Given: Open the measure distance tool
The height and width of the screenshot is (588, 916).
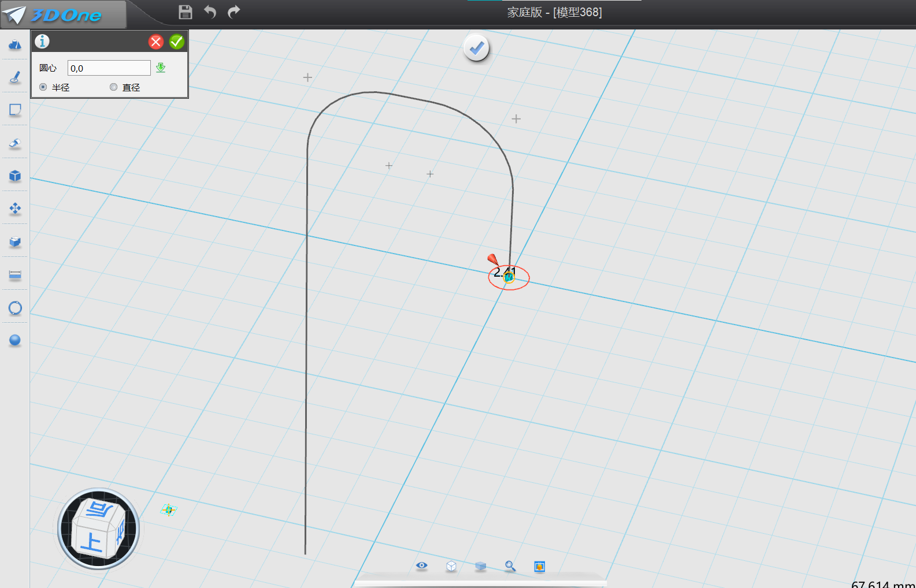Looking at the screenshot, I should tap(15, 275).
